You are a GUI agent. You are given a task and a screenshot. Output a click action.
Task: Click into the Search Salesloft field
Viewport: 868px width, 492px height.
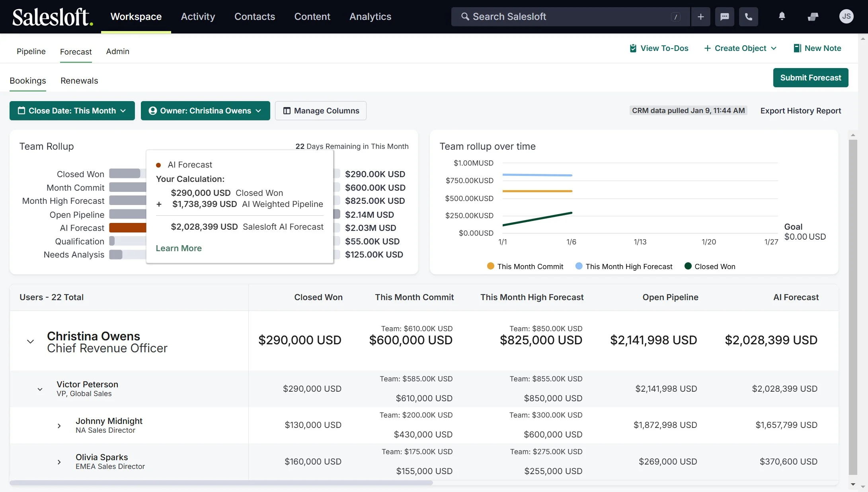tap(570, 17)
